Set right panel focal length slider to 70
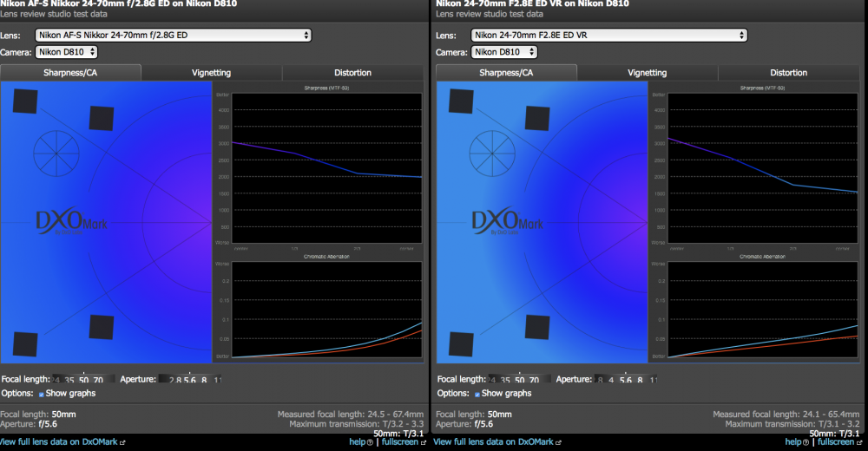868x451 pixels. click(534, 380)
